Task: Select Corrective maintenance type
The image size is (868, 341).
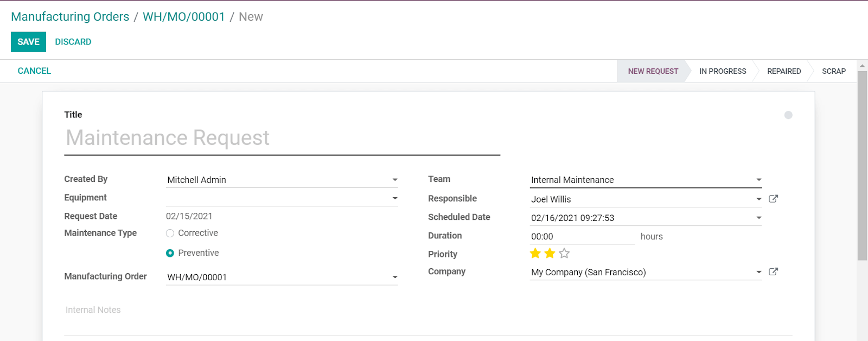Action: [170, 233]
